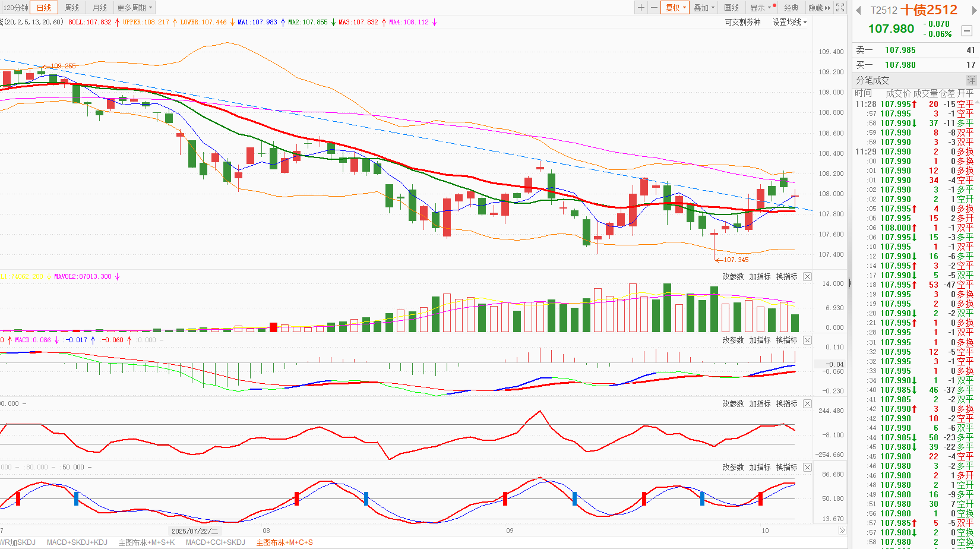
Task: Click 改参数 in the volume panel
Action: tap(733, 276)
